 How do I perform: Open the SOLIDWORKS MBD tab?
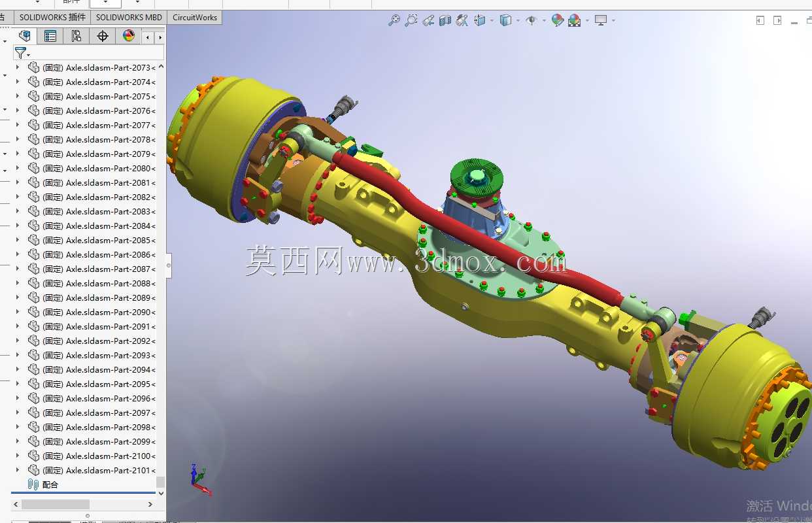click(129, 18)
